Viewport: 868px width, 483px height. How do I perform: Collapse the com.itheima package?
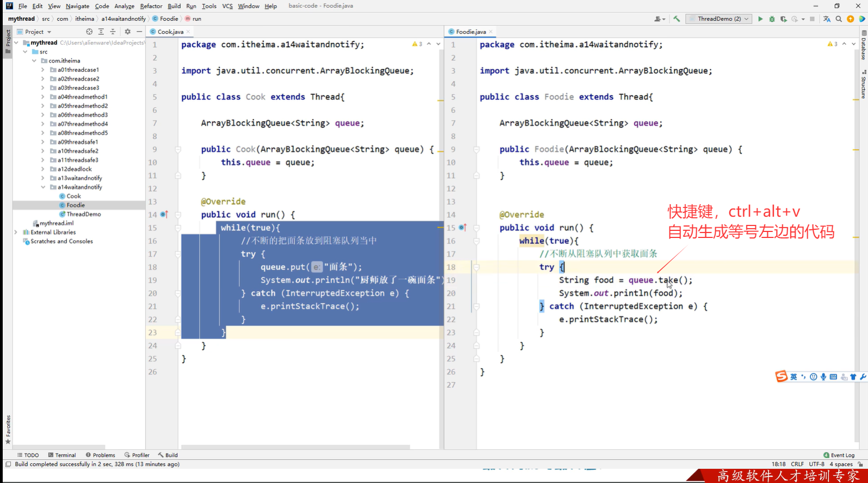34,61
